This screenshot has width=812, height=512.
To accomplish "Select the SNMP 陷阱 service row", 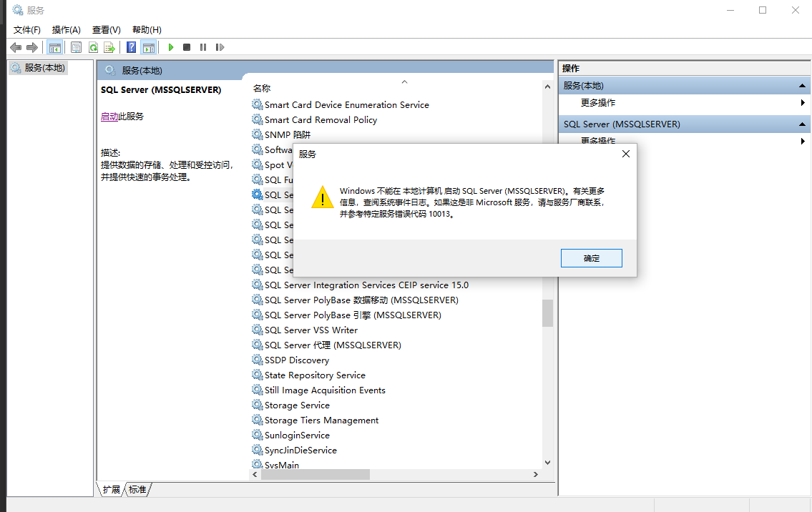I will [281, 134].
